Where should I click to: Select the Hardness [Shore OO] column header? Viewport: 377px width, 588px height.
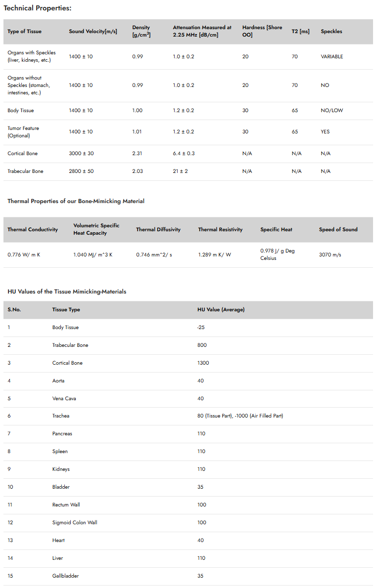pyautogui.click(x=262, y=31)
